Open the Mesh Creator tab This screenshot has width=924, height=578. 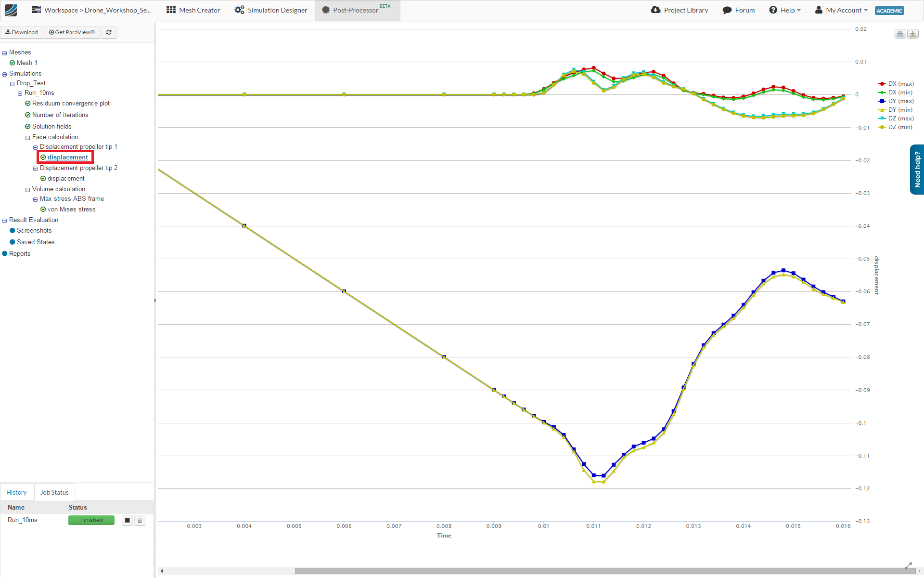[x=193, y=10]
